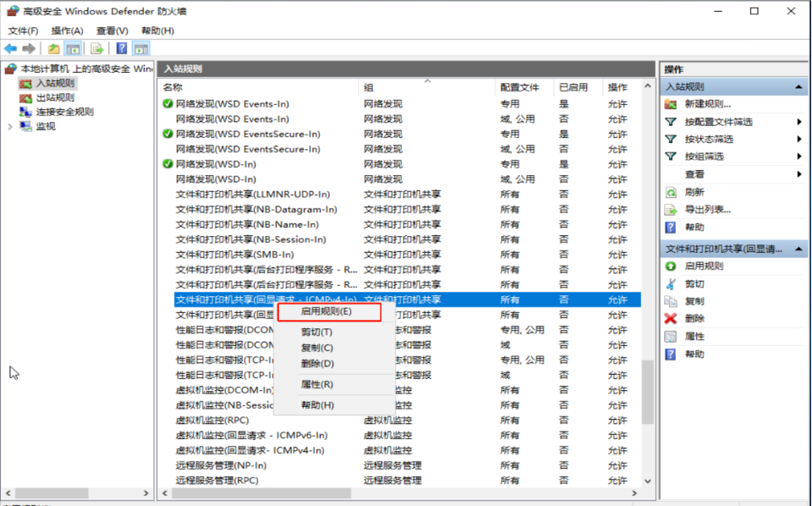Screen dimensions: 812x506
Task: Click the red X 删除 icon in the Actions pane
Action: tap(671, 318)
